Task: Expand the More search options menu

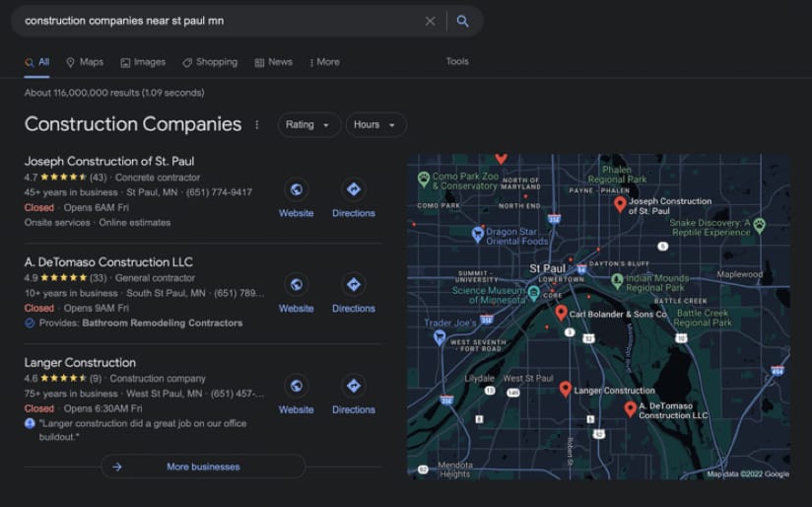Action: pos(324,62)
